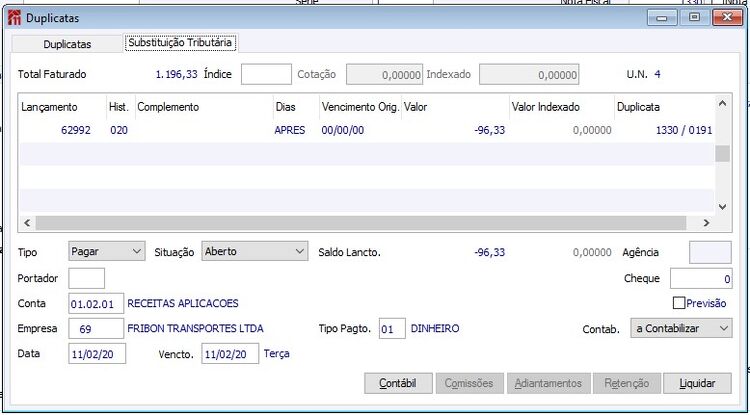Image resolution: width=750 pixels, height=415 pixels.
Task: Switch to the Duplicatas tab
Action: [x=67, y=44]
